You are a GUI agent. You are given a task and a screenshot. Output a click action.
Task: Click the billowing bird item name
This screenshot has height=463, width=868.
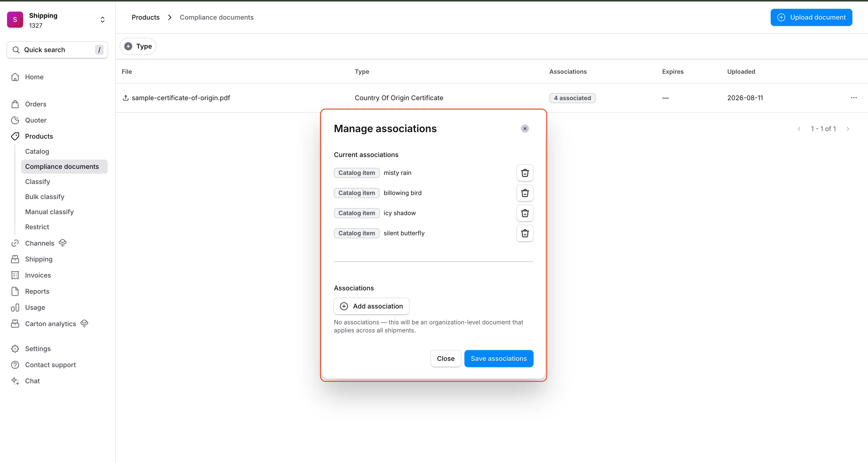(x=402, y=193)
